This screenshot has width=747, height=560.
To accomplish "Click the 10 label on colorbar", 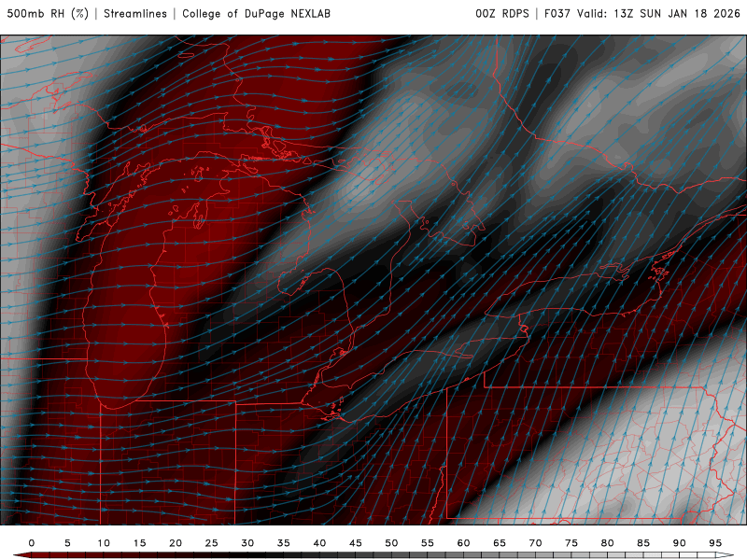I will tap(104, 543).
